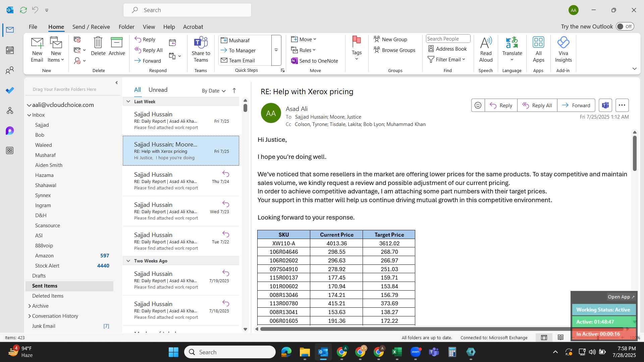Open Calendar in left navigation bar
Viewport: 644px width, 362px height.
[x=10, y=50]
